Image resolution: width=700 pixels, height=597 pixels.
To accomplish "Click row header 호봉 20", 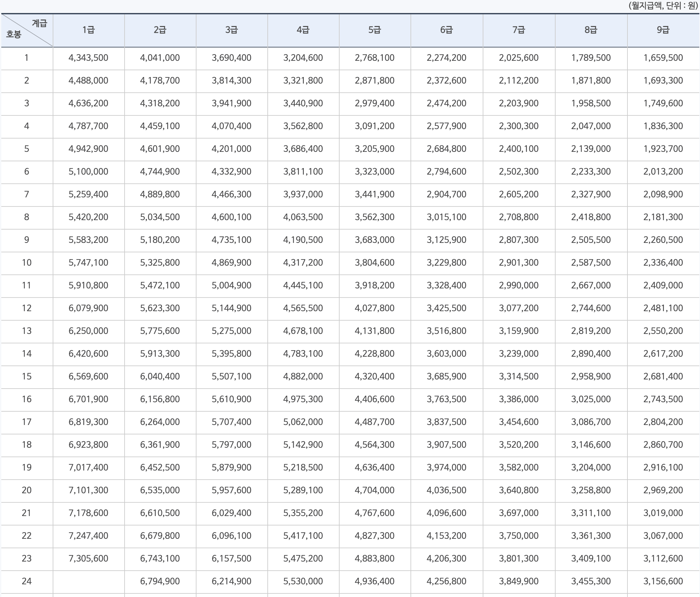I will pos(27,490).
